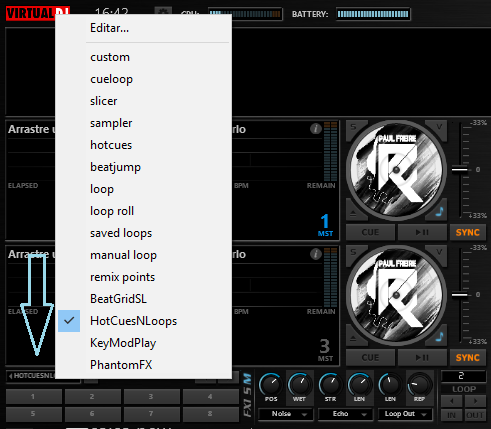The height and width of the screenshot is (429, 491).
Task: Click the STR effect knob
Action: [x=330, y=384]
